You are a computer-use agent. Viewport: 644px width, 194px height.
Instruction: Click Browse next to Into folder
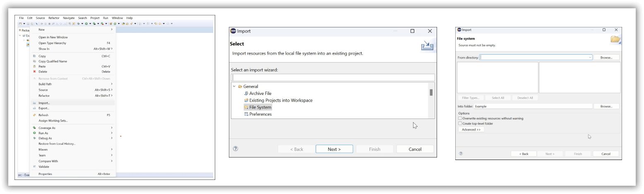point(606,107)
